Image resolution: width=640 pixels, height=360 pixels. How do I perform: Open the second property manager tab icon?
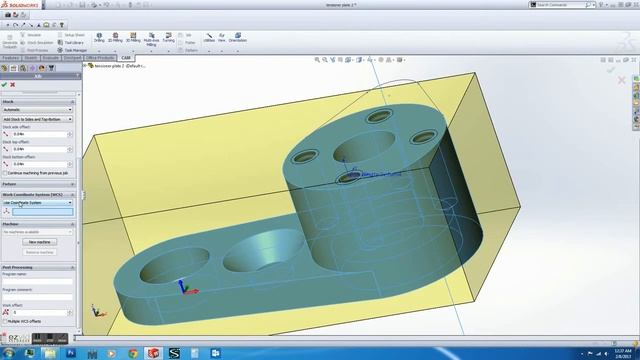[x=14, y=68]
